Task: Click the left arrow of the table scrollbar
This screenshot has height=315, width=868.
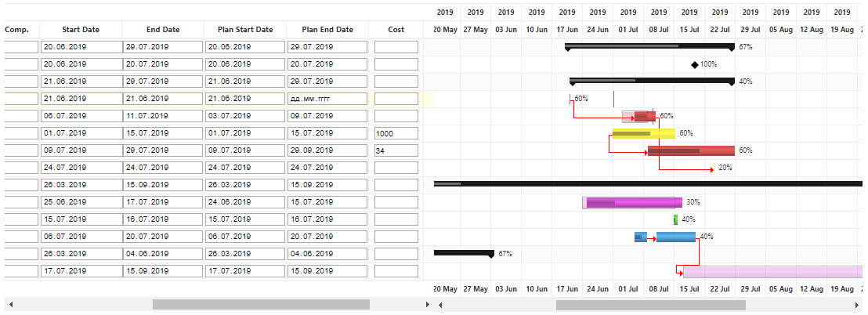Action: click(10, 305)
